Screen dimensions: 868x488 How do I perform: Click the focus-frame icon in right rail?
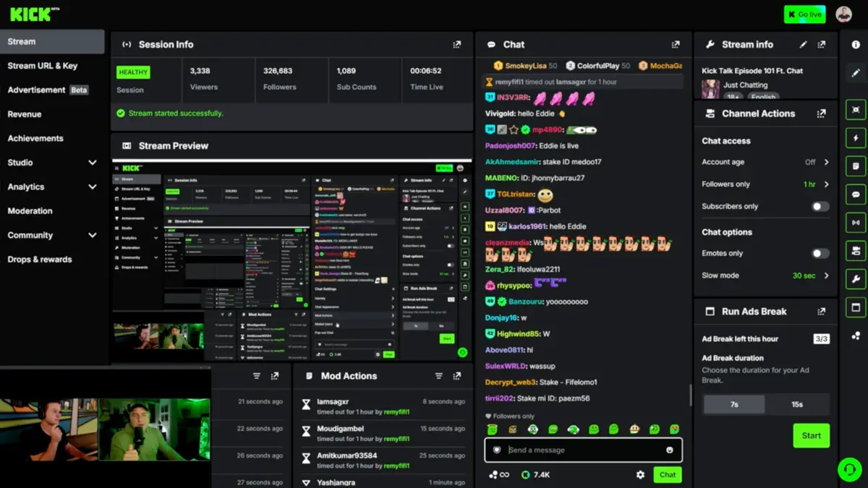856,110
